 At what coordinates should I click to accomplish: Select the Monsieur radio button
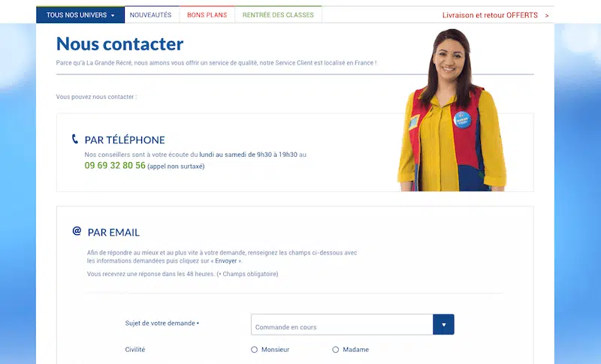coord(254,350)
